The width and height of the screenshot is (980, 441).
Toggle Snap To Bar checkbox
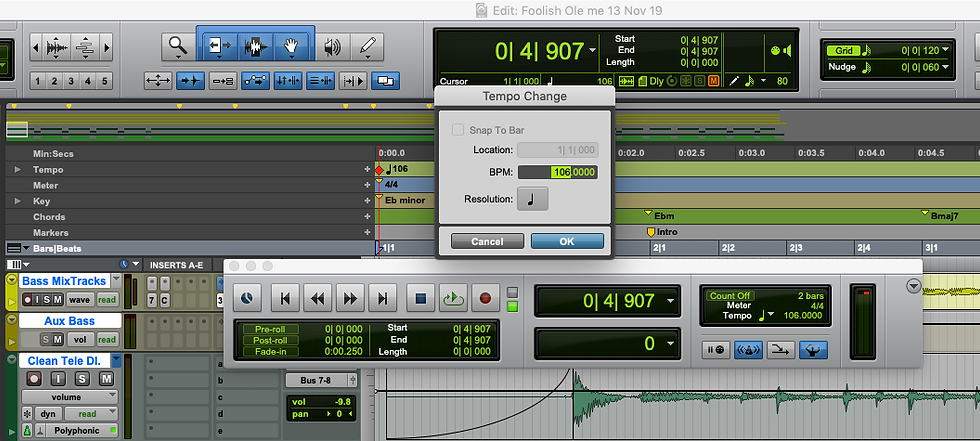click(458, 130)
